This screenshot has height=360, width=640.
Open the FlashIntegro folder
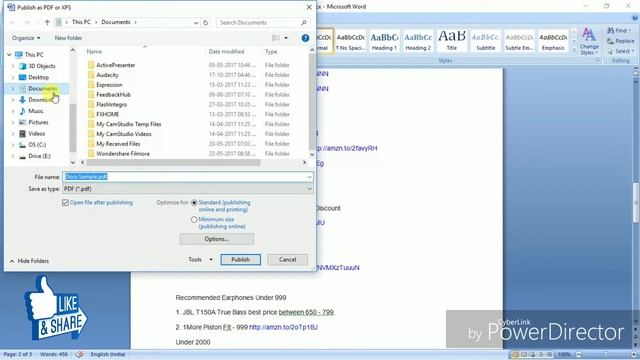pyautogui.click(x=111, y=104)
